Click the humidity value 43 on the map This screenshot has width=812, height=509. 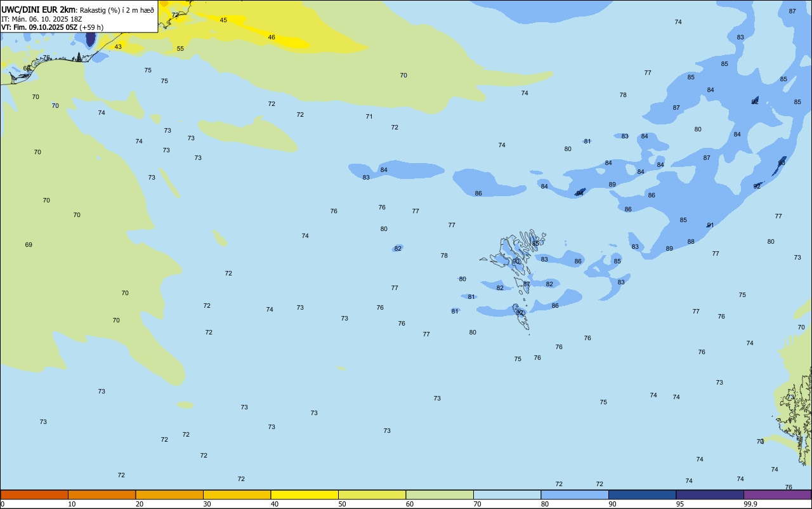[x=118, y=47]
